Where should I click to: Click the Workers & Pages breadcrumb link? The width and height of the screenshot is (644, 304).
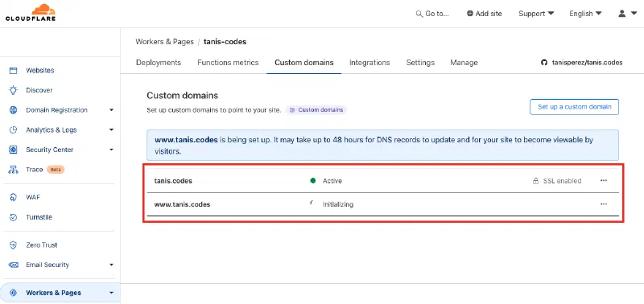[164, 42]
